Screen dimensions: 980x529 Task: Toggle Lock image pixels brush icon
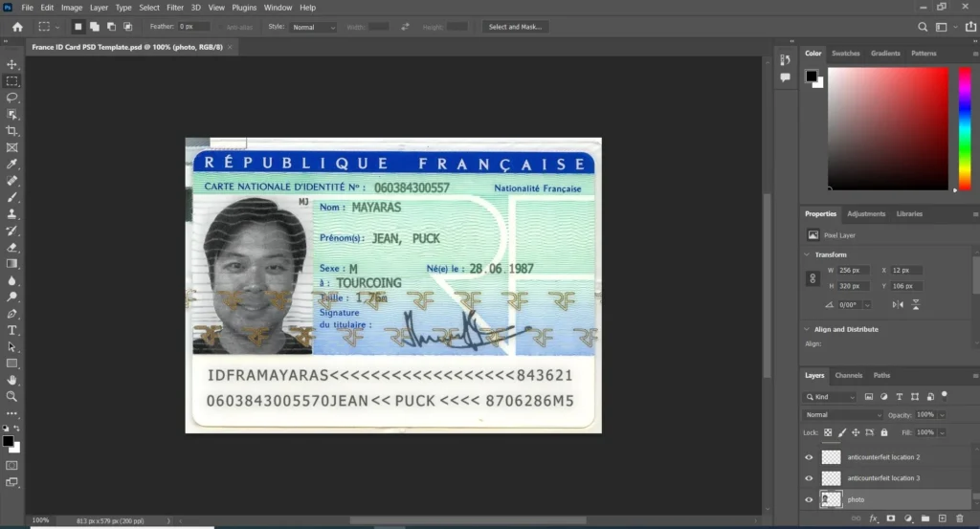pos(842,432)
